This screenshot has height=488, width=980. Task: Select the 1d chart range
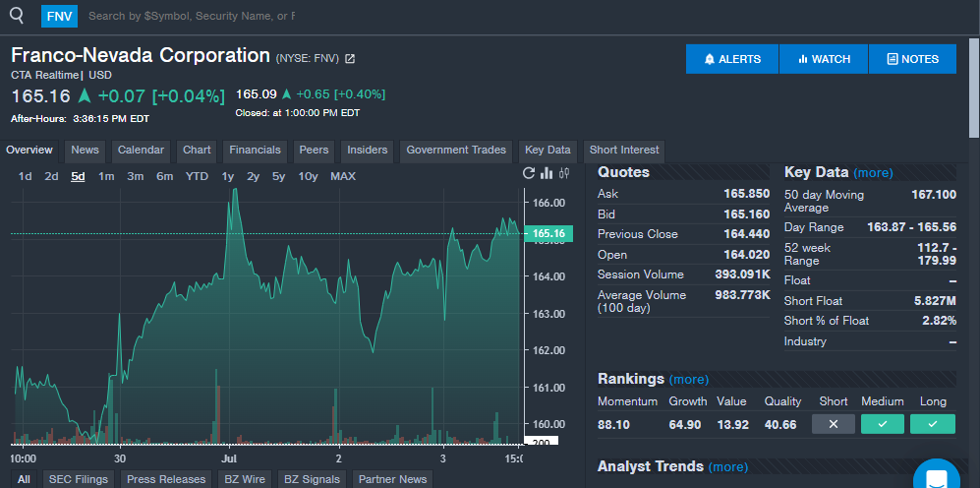click(25, 176)
